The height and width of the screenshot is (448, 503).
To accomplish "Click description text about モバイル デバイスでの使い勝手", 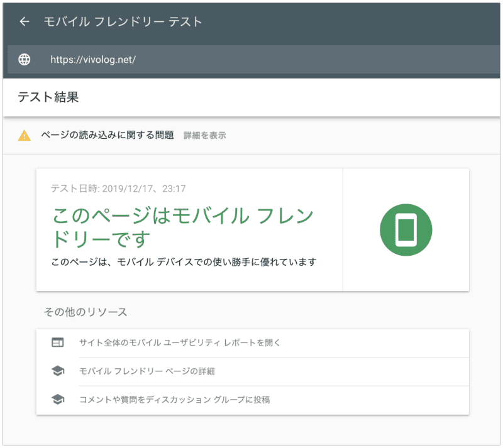I will tap(184, 261).
